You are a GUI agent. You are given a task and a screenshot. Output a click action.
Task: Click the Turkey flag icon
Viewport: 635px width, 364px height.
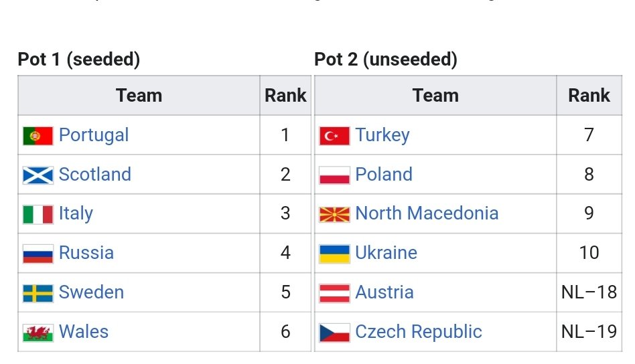[334, 135]
